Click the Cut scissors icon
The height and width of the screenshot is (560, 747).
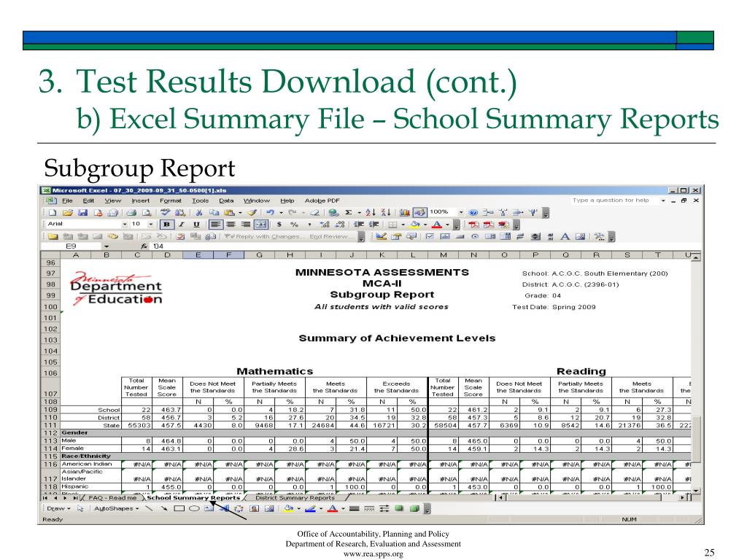[200, 212]
